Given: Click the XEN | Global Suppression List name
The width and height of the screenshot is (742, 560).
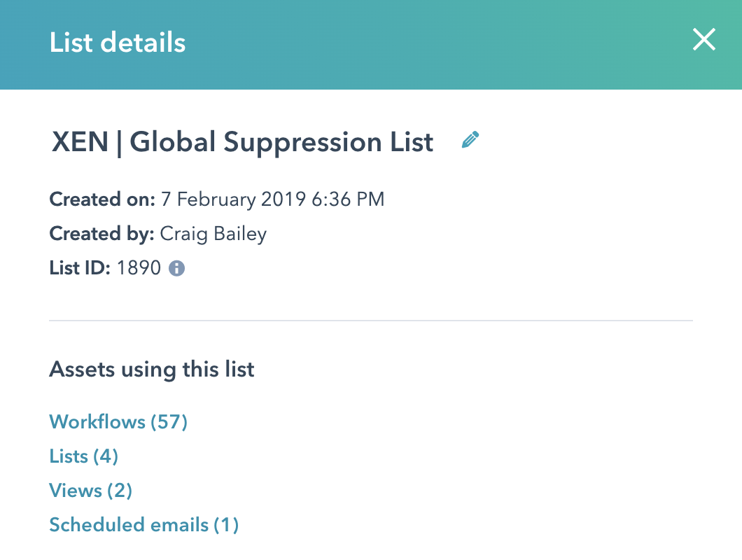Looking at the screenshot, I should [x=242, y=143].
